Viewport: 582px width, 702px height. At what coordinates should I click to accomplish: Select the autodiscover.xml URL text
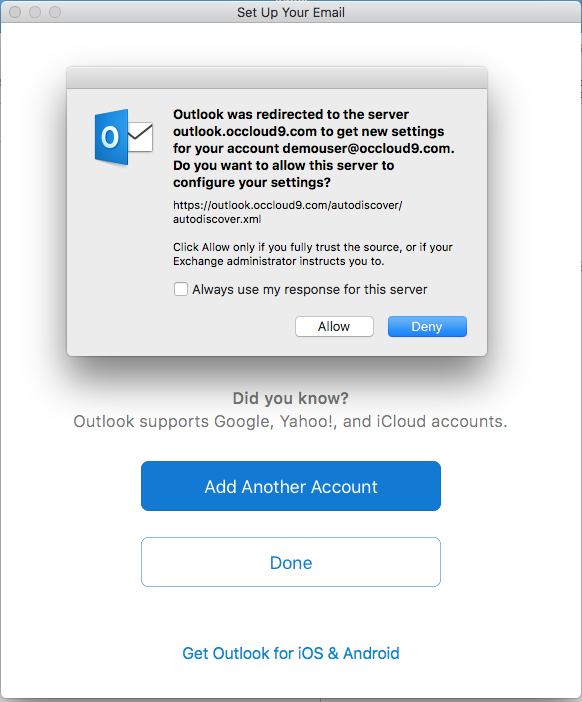287,212
